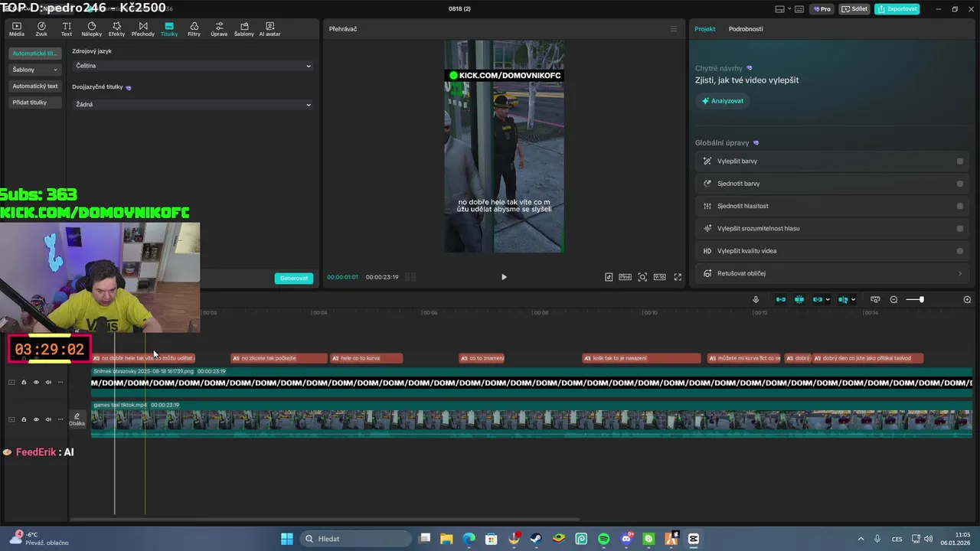This screenshot has height=551, width=980.
Task: Toggle the clip linkage button
Action: click(817, 299)
